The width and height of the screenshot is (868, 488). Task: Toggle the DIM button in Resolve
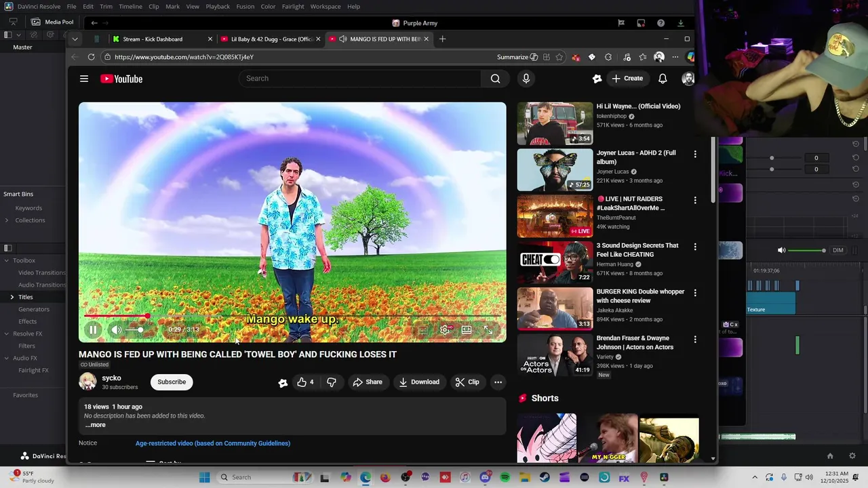click(x=838, y=250)
